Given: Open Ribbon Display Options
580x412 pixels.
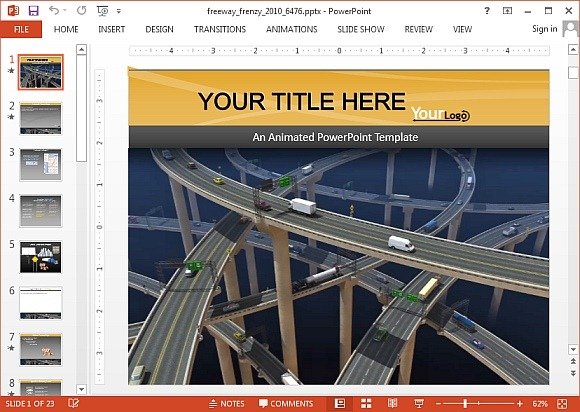Looking at the screenshot, I should pos(507,11).
